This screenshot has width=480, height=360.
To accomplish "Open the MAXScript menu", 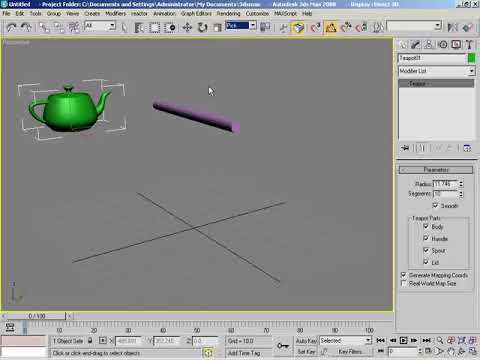I will (x=285, y=14).
